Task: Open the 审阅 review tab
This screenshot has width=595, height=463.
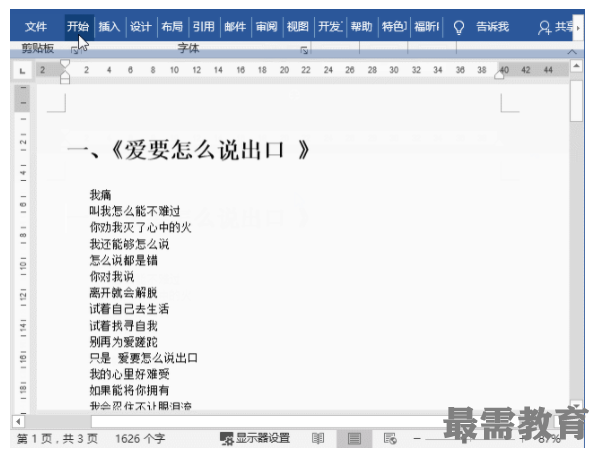Action: point(266,27)
